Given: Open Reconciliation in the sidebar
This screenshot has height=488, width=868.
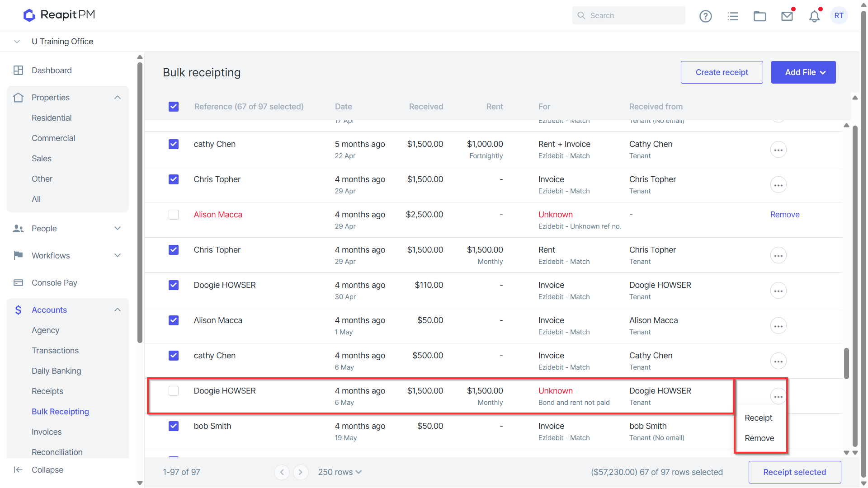Looking at the screenshot, I should tap(57, 452).
